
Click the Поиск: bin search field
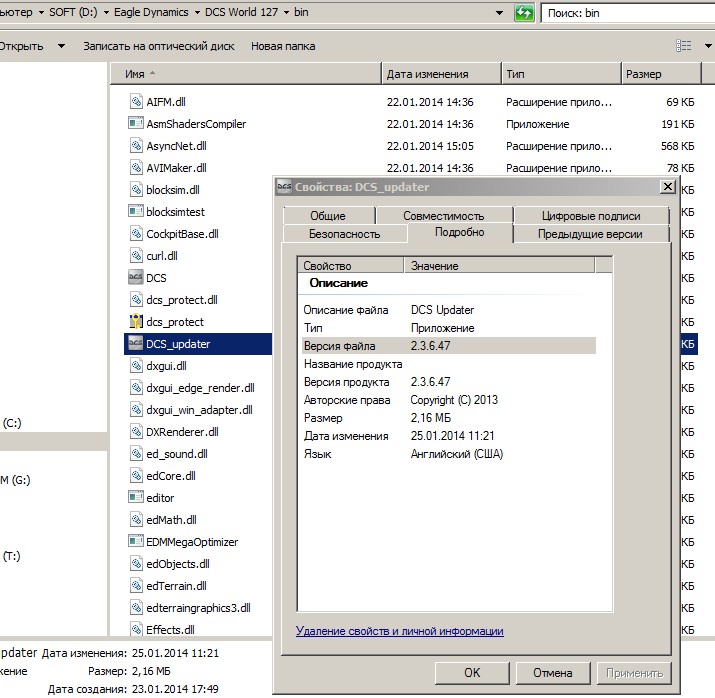point(628,13)
